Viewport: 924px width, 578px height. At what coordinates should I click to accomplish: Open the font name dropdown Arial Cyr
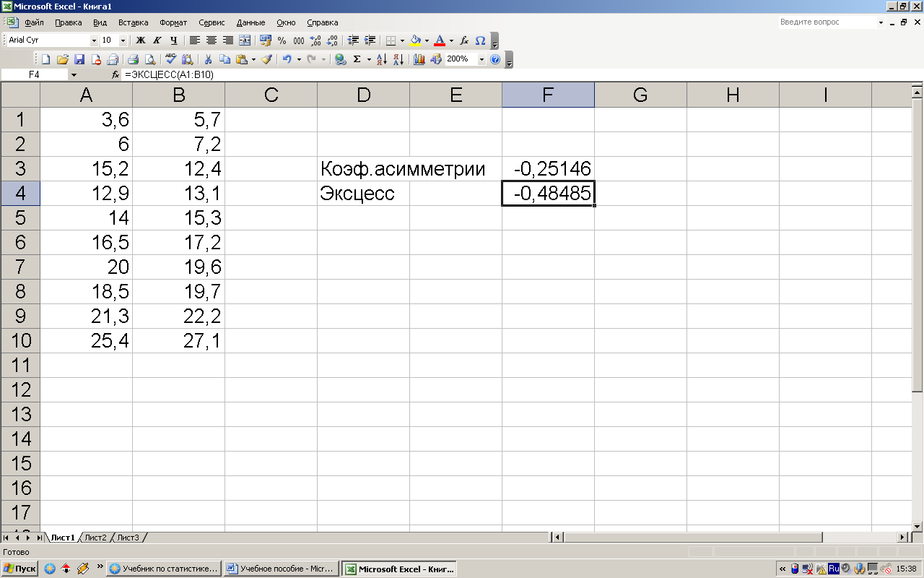[94, 40]
